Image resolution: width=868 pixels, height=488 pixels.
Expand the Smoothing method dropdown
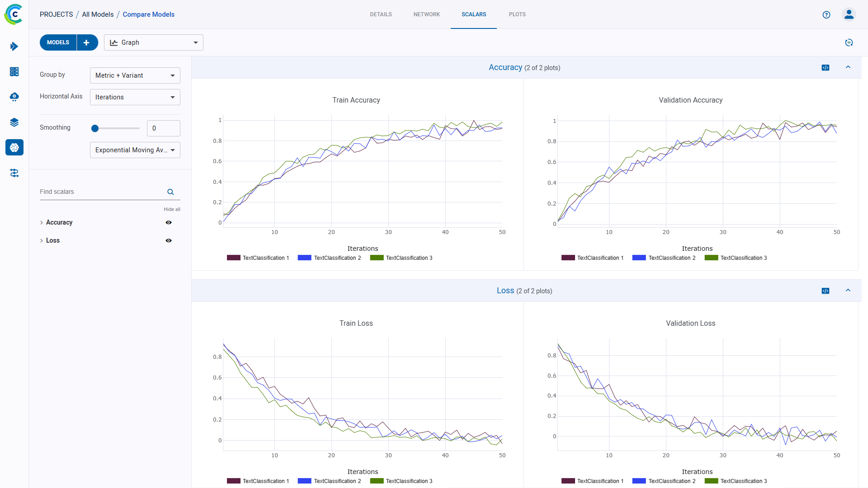tap(135, 150)
